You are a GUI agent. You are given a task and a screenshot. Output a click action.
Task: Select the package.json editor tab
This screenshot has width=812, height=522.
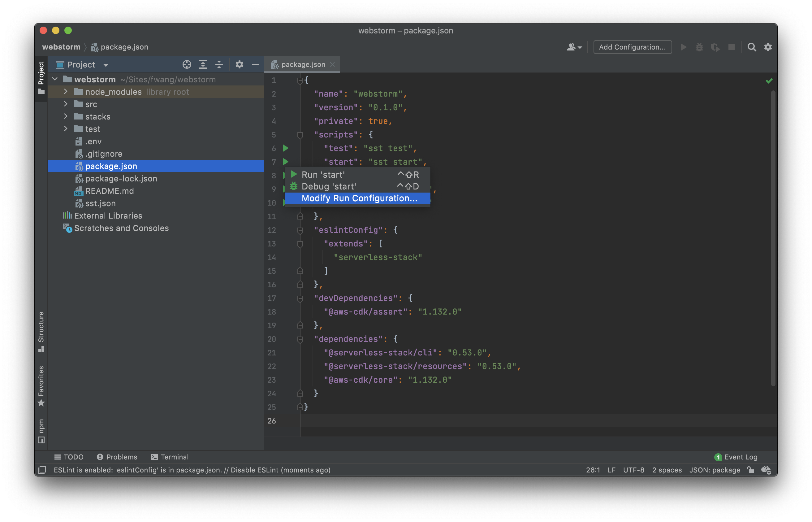tap(302, 64)
